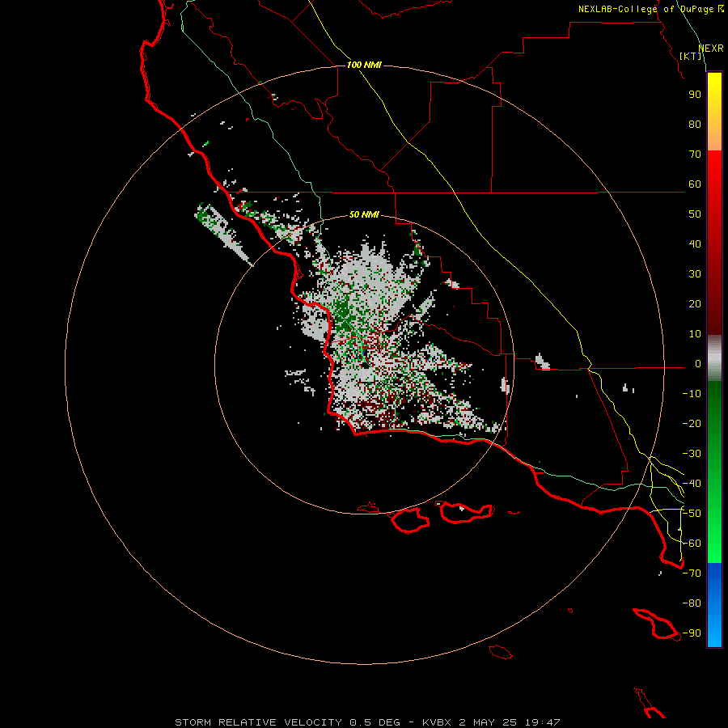Click the '-10' label on the velocity scale

tap(692, 394)
